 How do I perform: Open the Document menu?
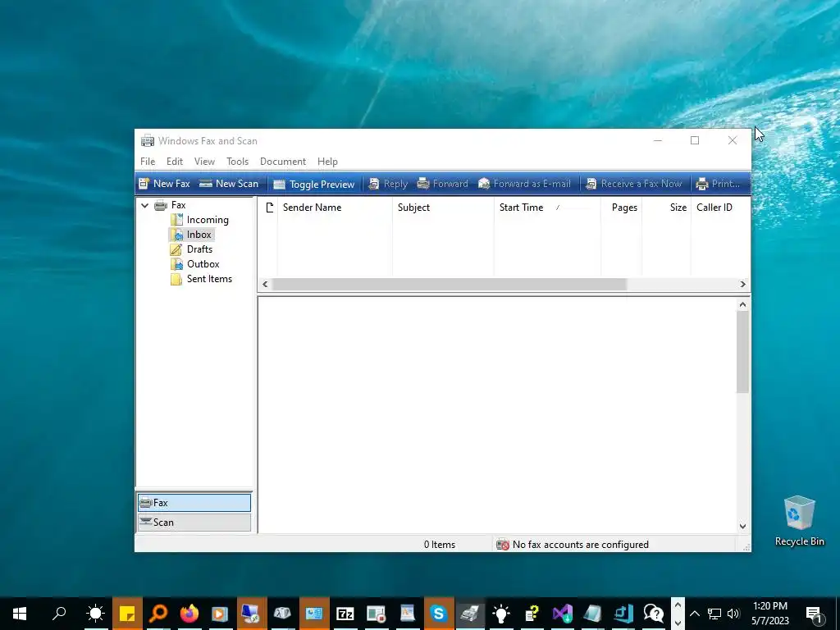click(283, 162)
